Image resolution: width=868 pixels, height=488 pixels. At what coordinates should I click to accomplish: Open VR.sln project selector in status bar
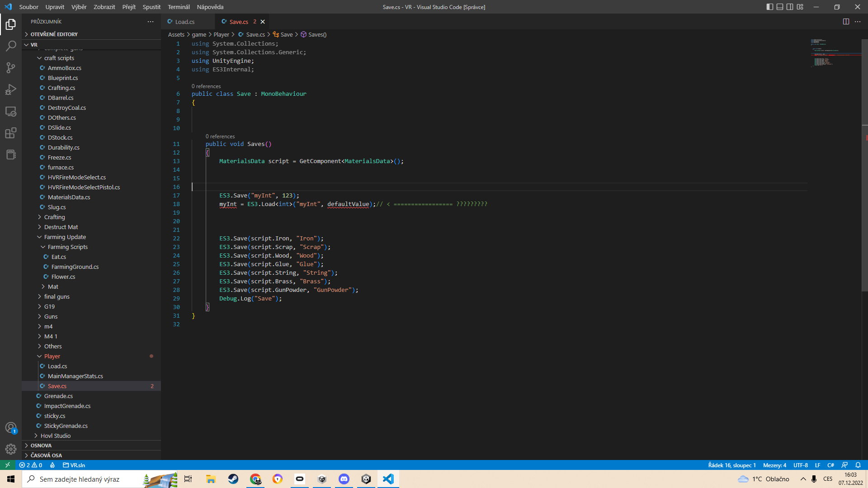tap(74, 465)
